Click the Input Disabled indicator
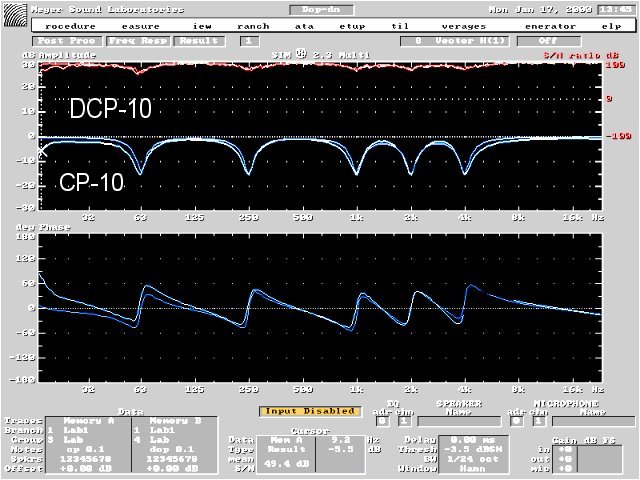This screenshot has height=480, width=640. coord(310,411)
